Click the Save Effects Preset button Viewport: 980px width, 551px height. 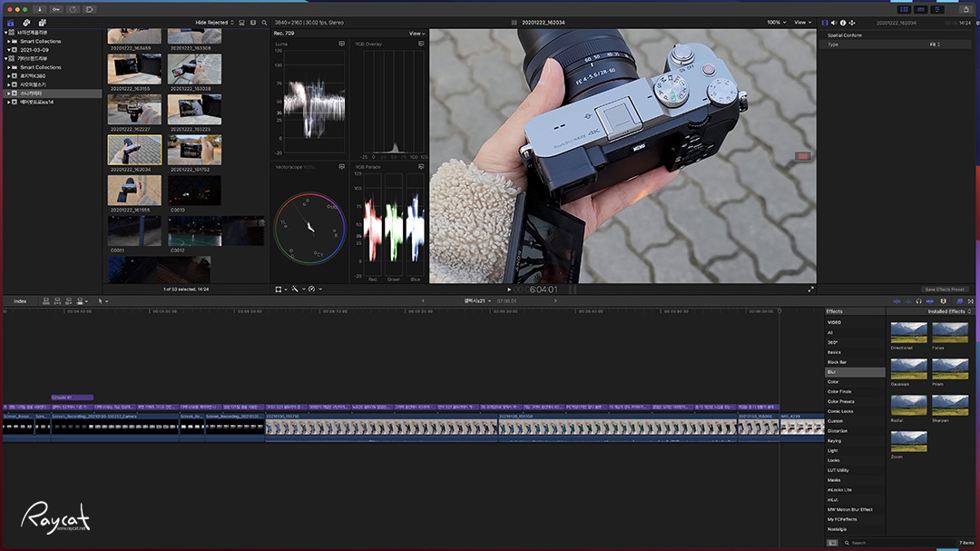945,290
